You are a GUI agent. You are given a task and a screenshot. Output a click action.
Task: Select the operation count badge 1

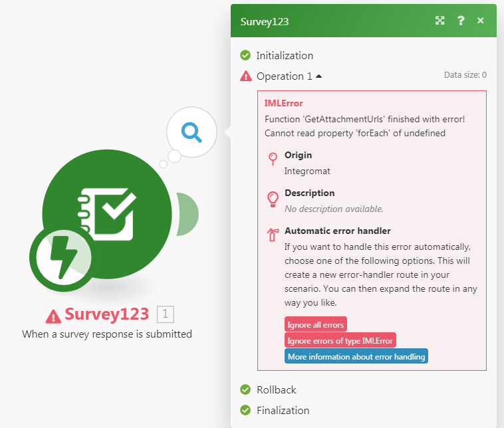pos(165,314)
